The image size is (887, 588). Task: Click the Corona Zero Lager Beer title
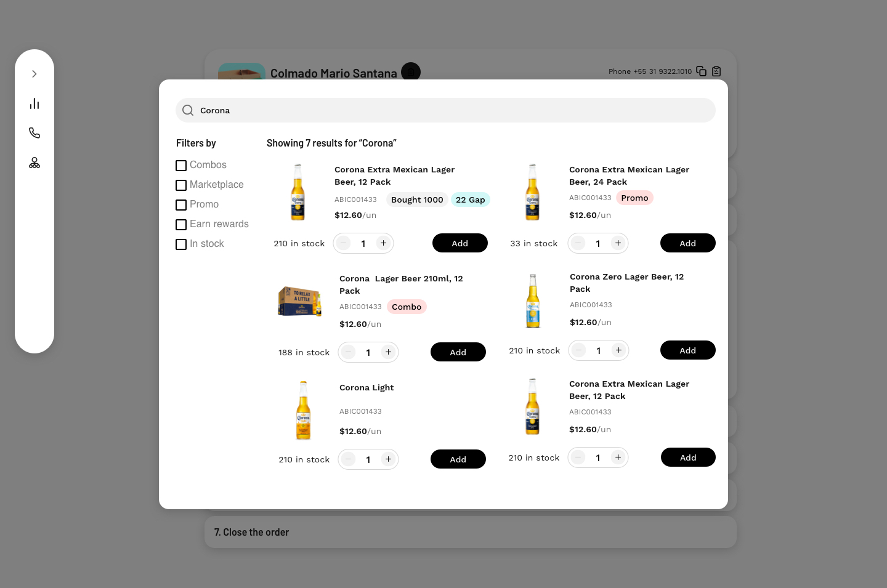pyautogui.click(x=627, y=283)
